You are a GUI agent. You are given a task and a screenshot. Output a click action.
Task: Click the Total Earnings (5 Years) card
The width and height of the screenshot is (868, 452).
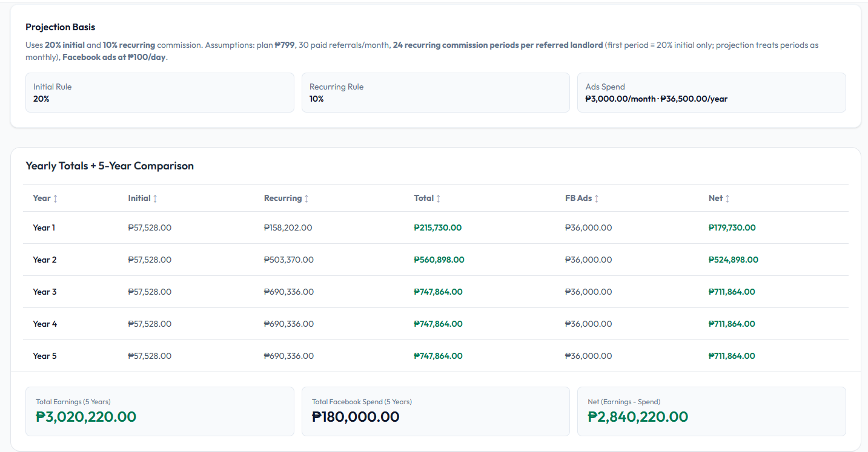pos(159,411)
